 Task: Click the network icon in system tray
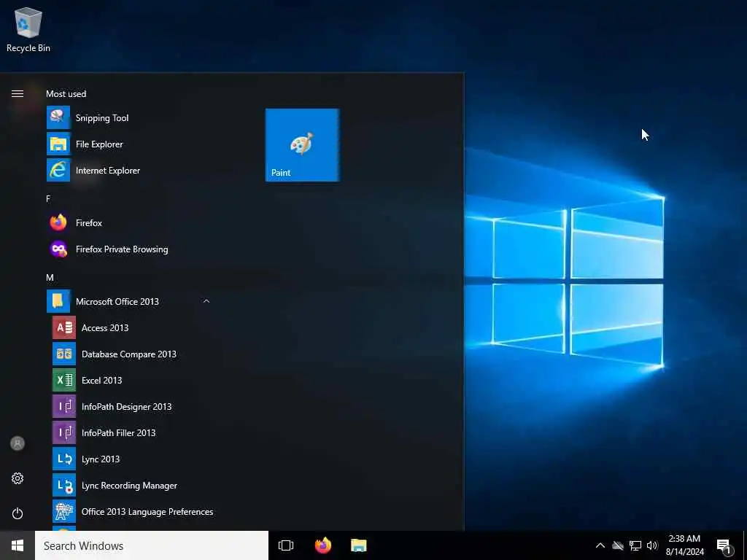(x=635, y=545)
